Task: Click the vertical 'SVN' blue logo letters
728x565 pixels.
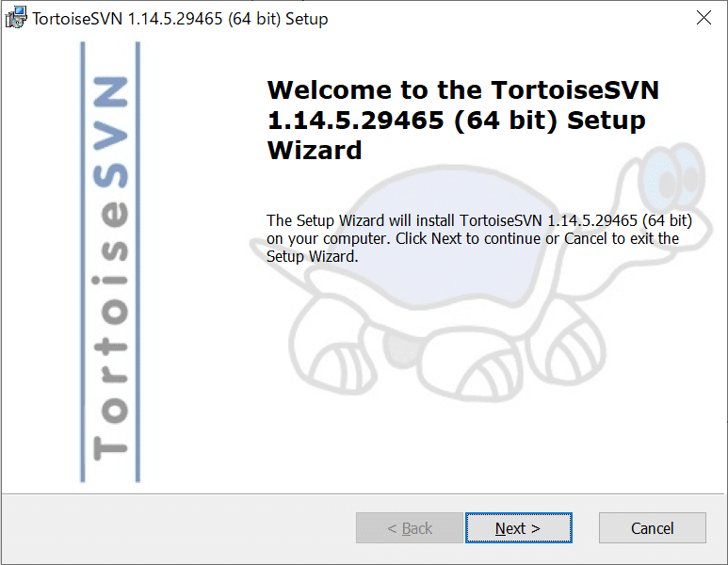Action: click(x=110, y=133)
